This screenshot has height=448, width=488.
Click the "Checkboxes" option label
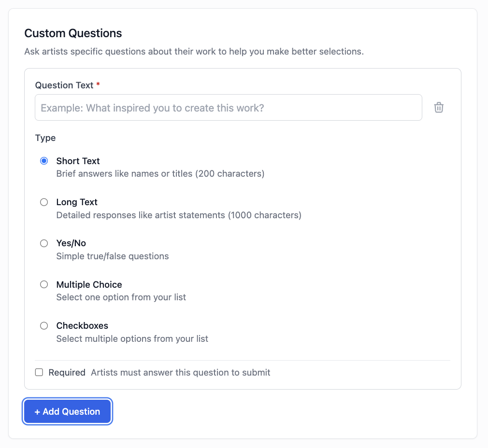(x=82, y=326)
